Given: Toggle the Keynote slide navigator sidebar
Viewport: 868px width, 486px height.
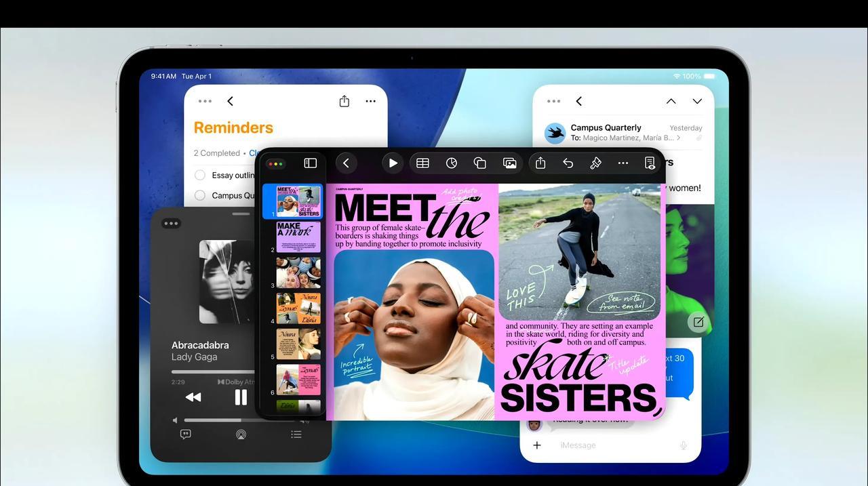Looking at the screenshot, I should click(x=310, y=163).
